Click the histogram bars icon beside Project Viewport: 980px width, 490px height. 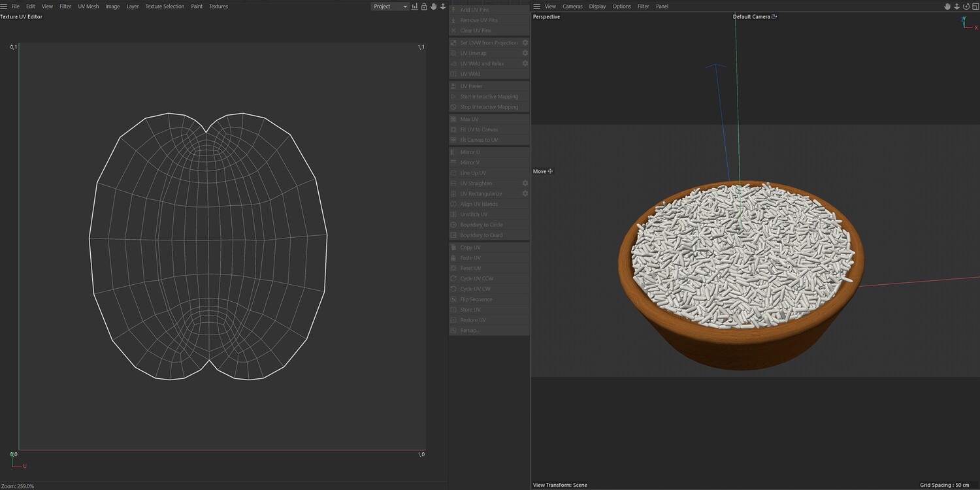coord(415,7)
